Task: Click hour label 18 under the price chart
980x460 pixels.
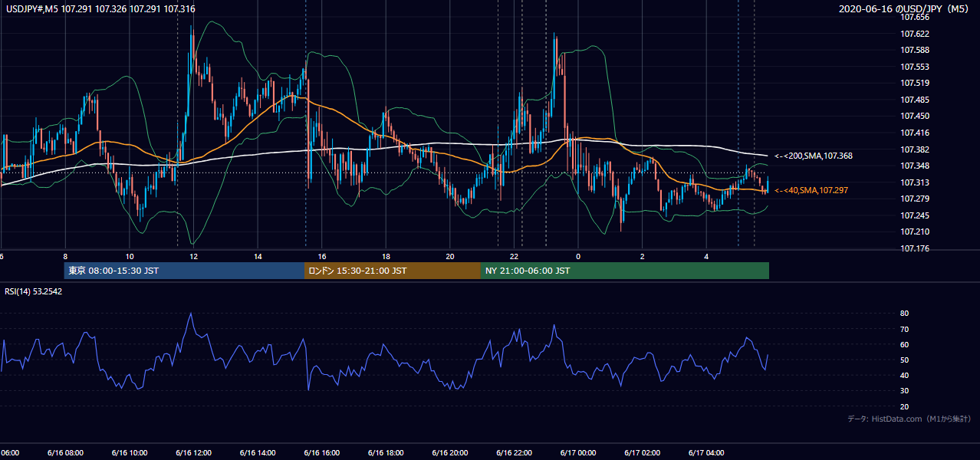Action: tap(386, 256)
